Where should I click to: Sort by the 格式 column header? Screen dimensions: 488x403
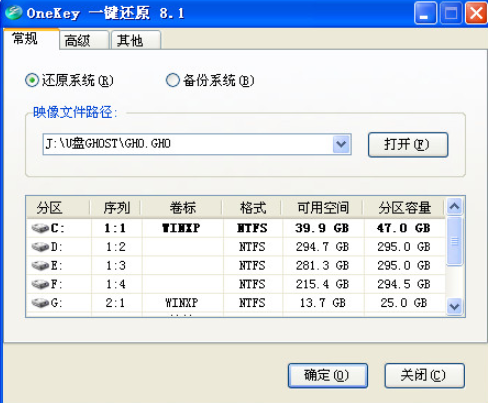252,208
